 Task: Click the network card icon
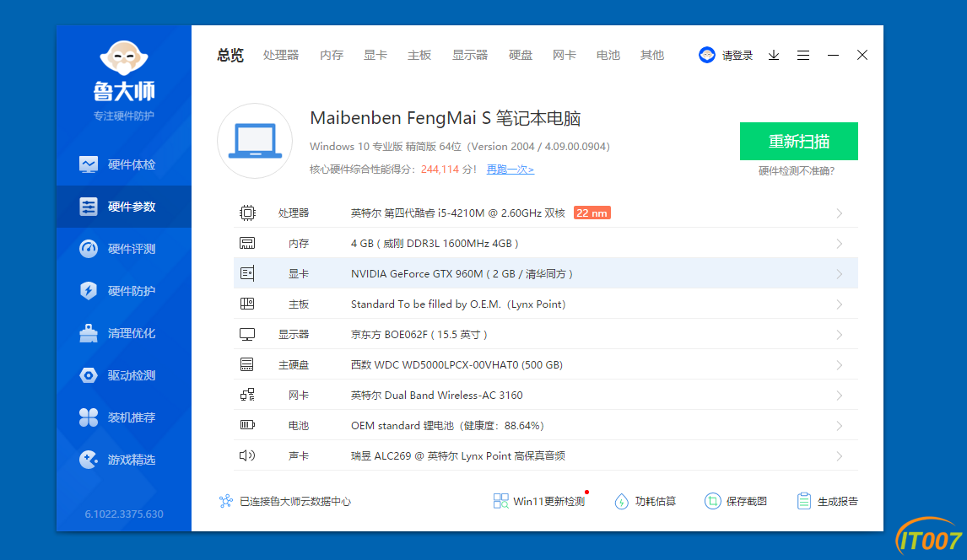[247, 395]
